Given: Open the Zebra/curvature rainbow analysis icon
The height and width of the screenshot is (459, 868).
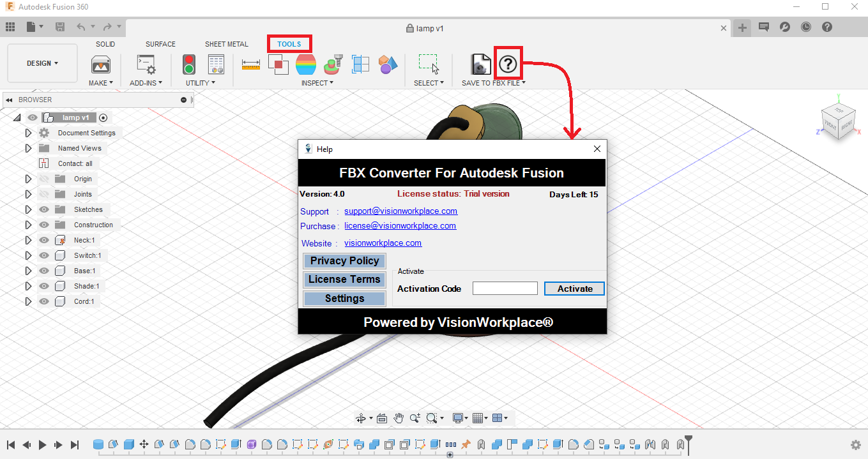Looking at the screenshot, I should point(306,64).
